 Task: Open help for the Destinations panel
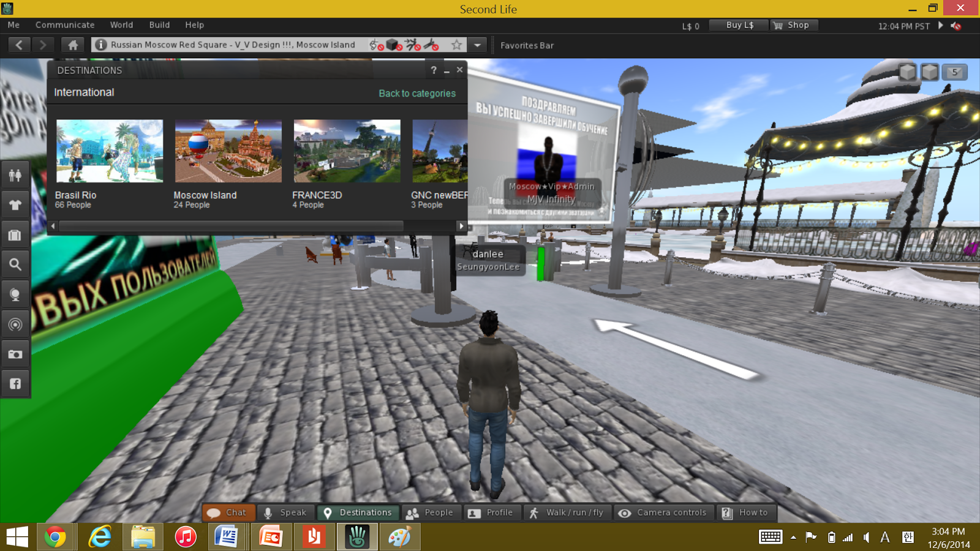point(434,70)
